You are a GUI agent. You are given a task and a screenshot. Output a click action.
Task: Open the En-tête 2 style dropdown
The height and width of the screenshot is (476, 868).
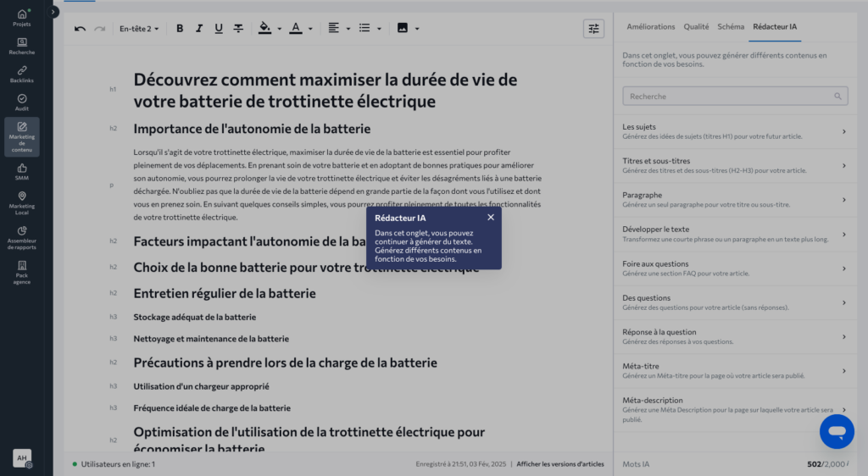coord(139,29)
